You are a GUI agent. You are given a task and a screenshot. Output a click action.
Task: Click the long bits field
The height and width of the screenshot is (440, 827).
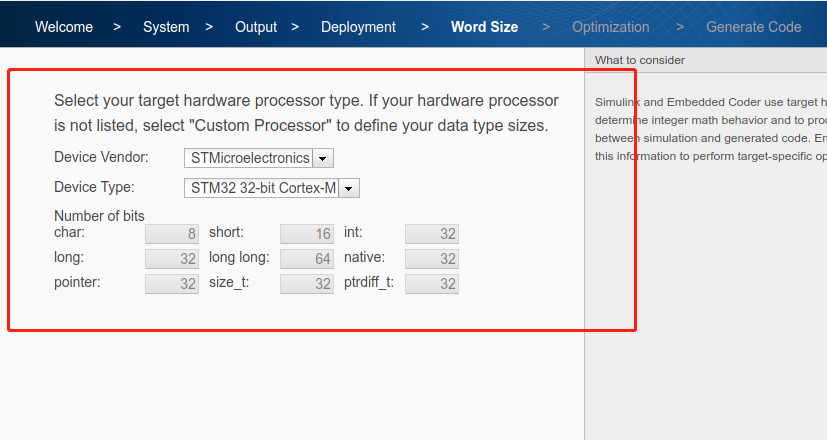coord(172,259)
